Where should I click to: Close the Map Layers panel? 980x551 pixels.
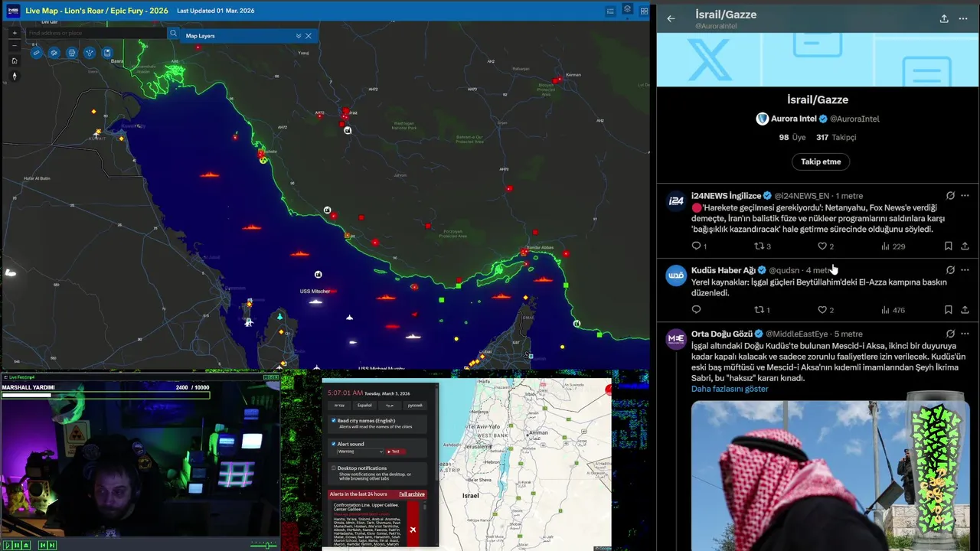[x=309, y=36]
